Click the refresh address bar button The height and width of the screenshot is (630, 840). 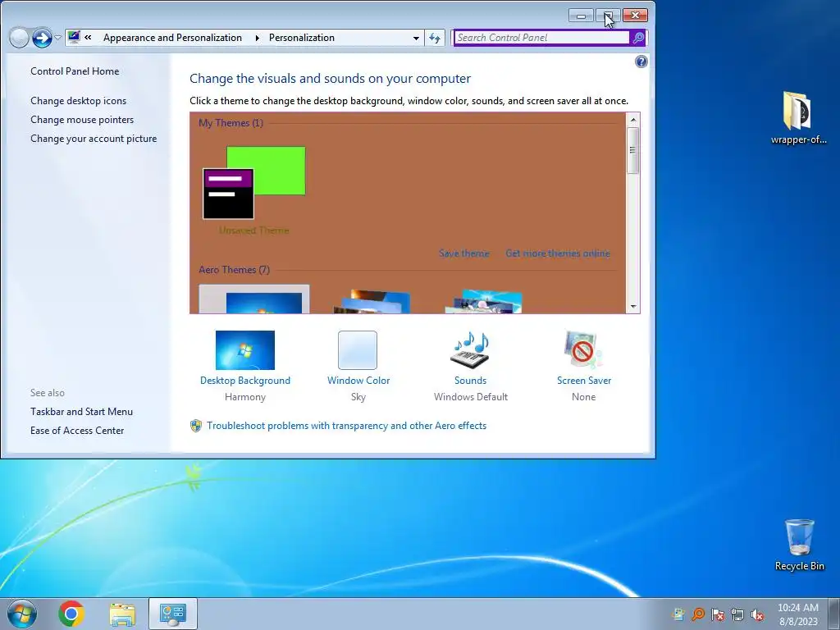[435, 38]
